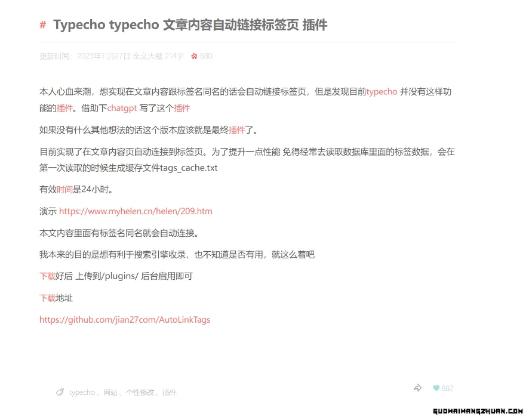Click the line starting 我本来的目的是想有利于搜索引擎收录

[177, 255]
